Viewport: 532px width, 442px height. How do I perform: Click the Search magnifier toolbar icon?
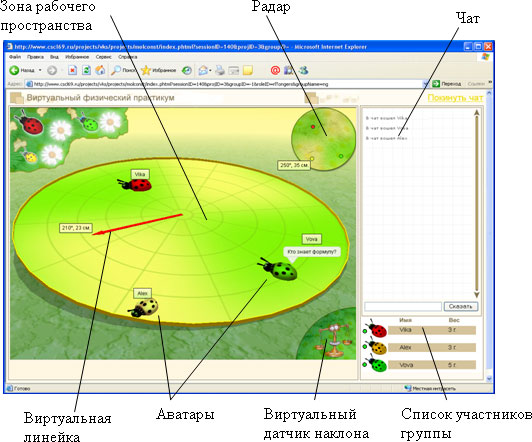click(x=116, y=70)
